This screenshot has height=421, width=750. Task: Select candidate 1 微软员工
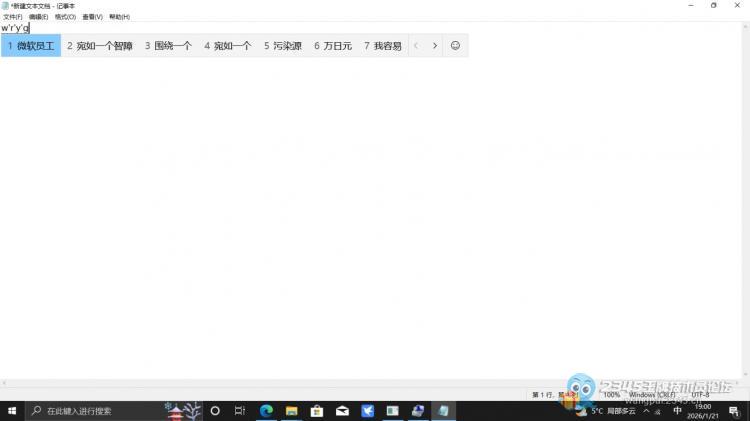tap(31, 46)
